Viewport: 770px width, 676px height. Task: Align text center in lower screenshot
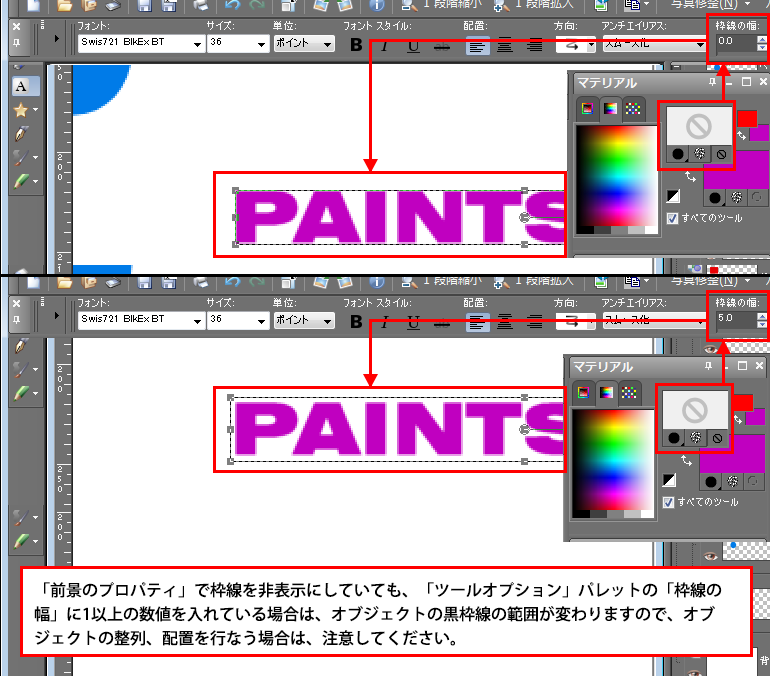tap(505, 323)
